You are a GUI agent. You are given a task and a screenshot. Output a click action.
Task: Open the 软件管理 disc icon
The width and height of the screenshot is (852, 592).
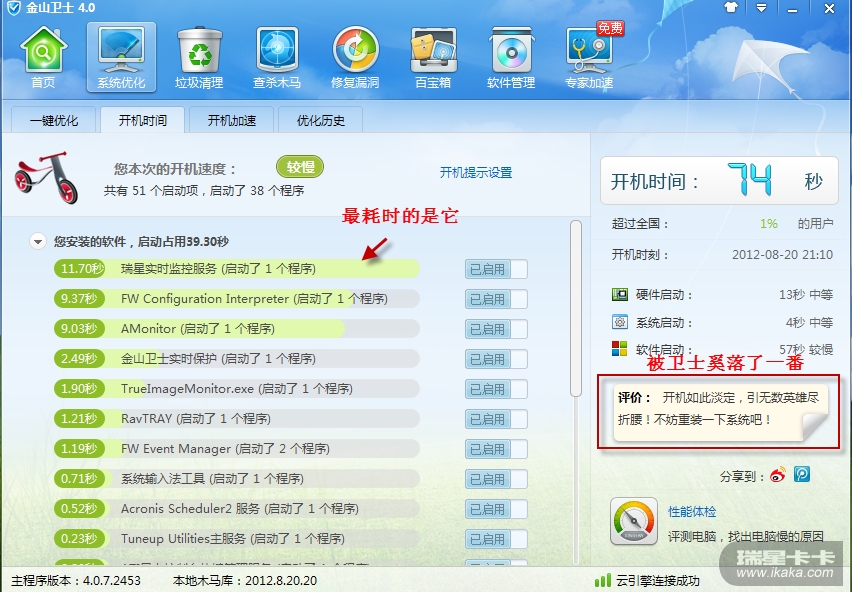511,57
